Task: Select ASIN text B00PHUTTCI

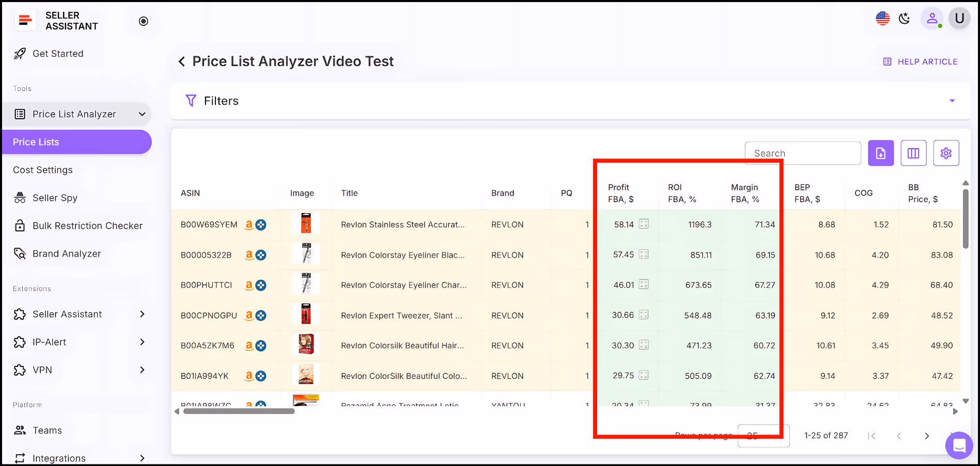Action: pyautogui.click(x=206, y=285)
